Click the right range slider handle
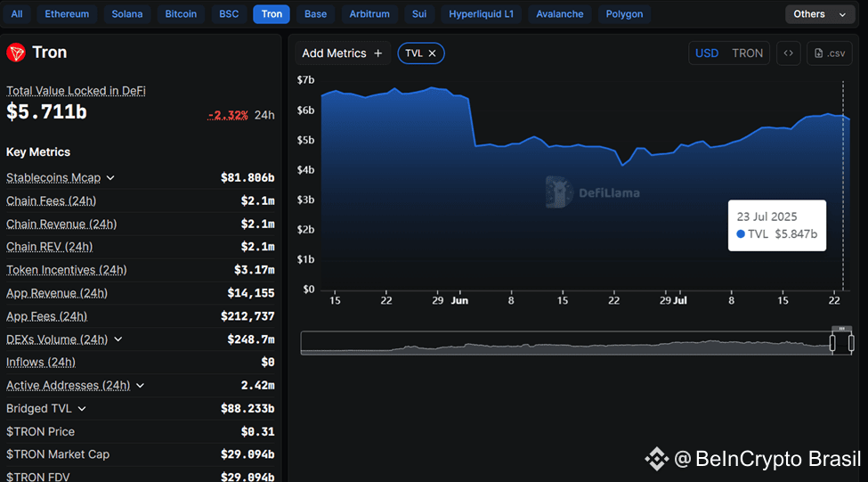This screenshot has width=868, height=482. pos(851,343)
